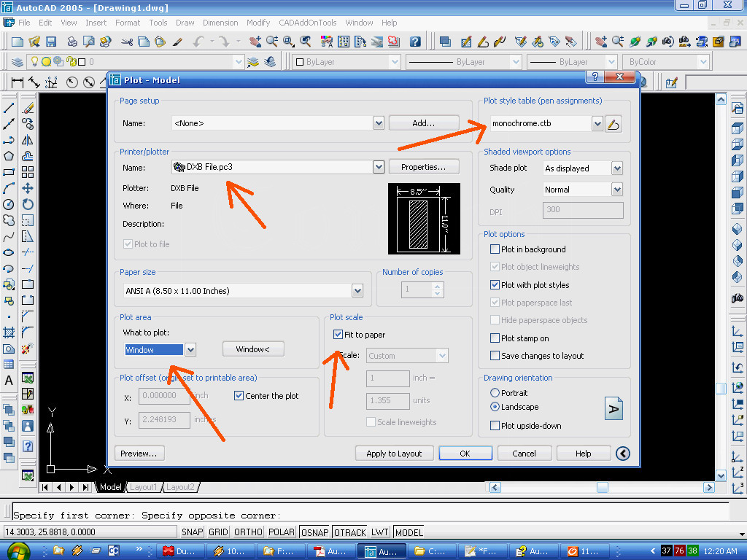Collapse plot dialog with round arrow button
Image resolution: width=747 pixels, height=560 pixels.
tap(623, 454)
